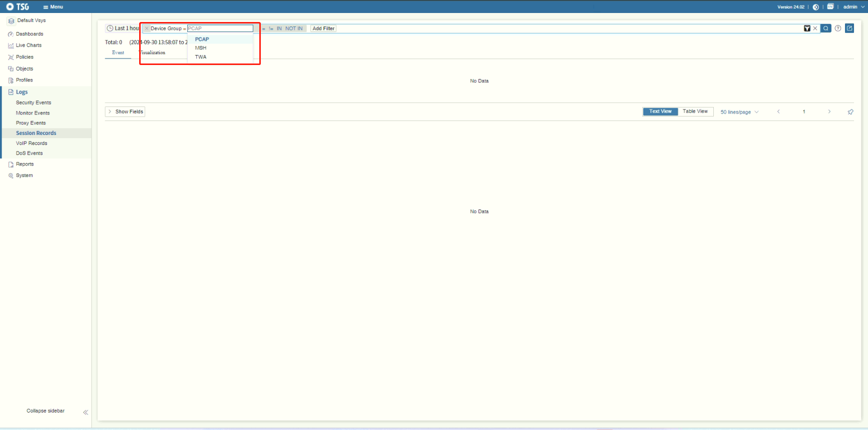Select Text View mode
Image resolution: width=868 pixels, height=430 pixels.
pyautogui.click(x=660, y=111)
